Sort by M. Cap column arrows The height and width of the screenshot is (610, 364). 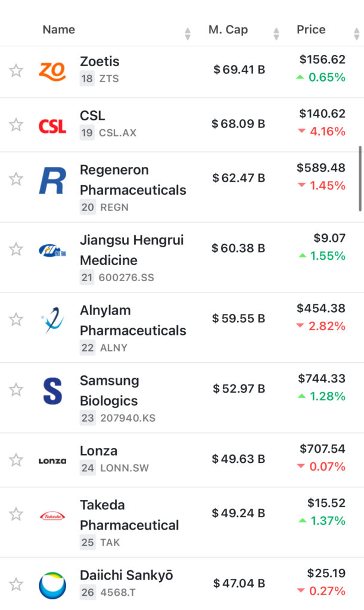276,33
